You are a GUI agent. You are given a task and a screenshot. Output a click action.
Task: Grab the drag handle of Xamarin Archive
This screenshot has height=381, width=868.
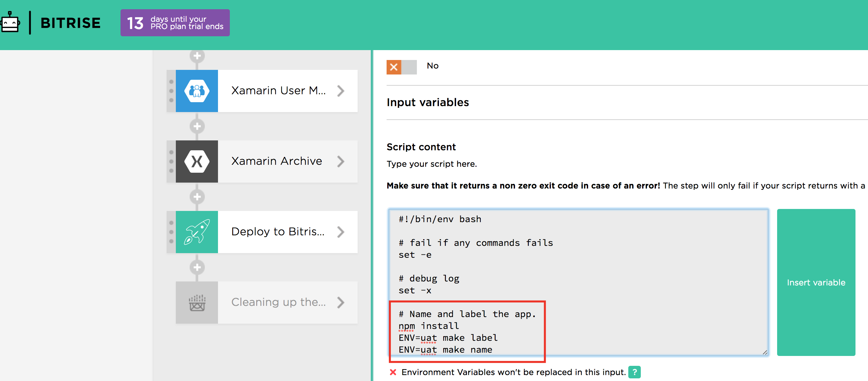[x=171, y=161]
